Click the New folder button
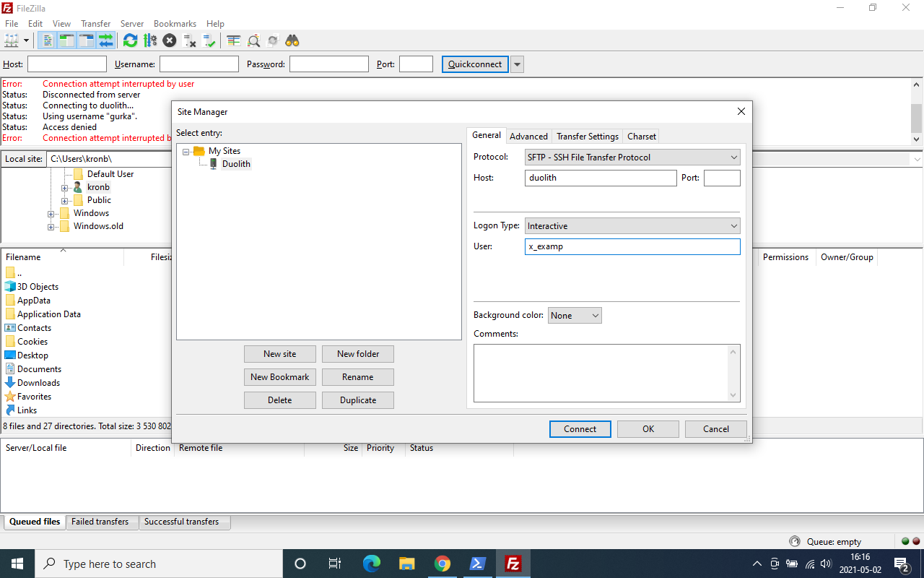 (x=358, y=354)
